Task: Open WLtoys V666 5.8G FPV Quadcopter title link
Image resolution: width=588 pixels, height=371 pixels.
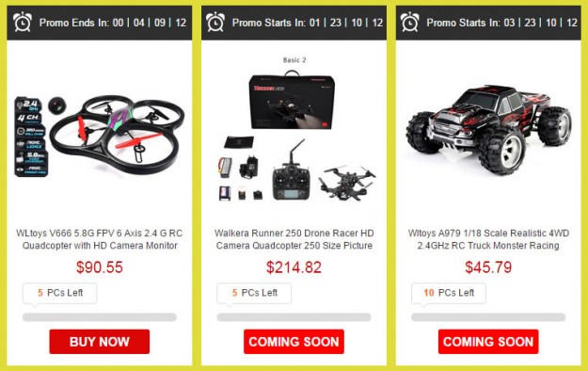Action: pos(100,239)
